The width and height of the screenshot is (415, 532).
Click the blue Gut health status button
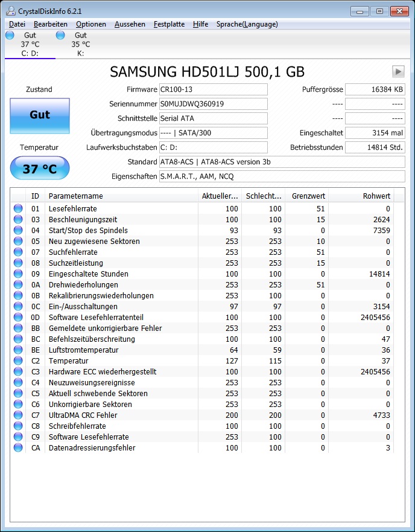tap(40, 116)
